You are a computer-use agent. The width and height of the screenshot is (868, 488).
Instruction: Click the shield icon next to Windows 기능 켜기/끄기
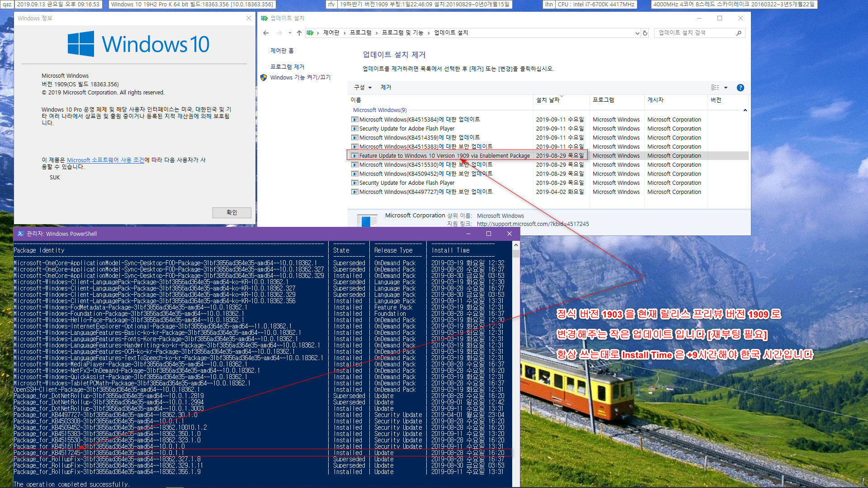264,77
